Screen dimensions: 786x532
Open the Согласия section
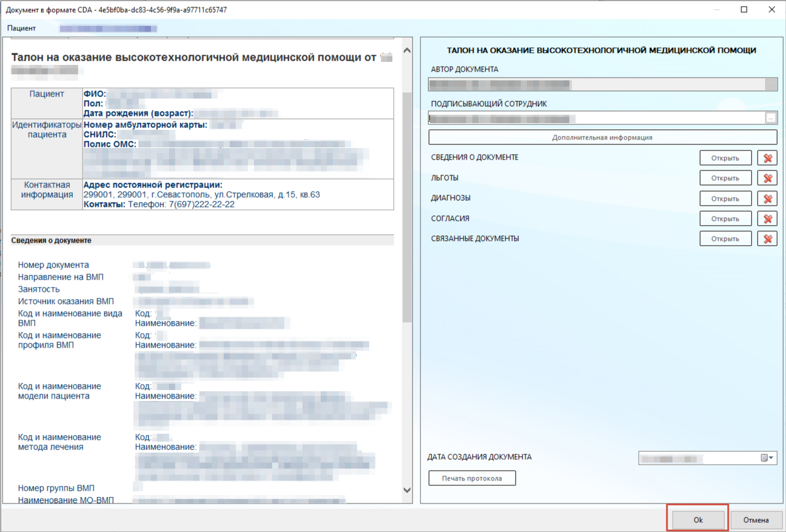click(x=725, y=218)
